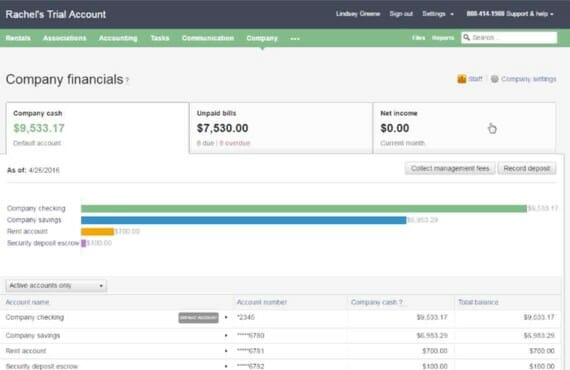Click the green Company checking bar
The width and height of the screenshot is (570, 370).
(304, 209)
